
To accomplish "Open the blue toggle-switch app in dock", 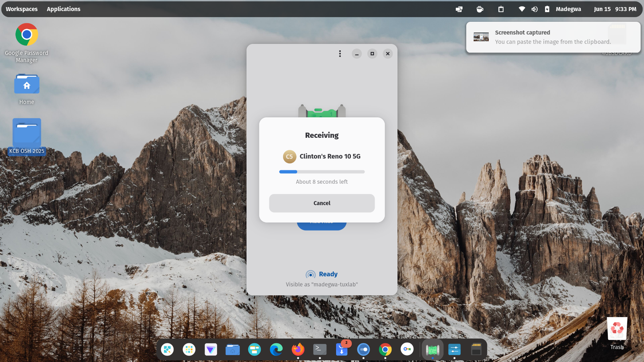I will [x=363, y=350].
